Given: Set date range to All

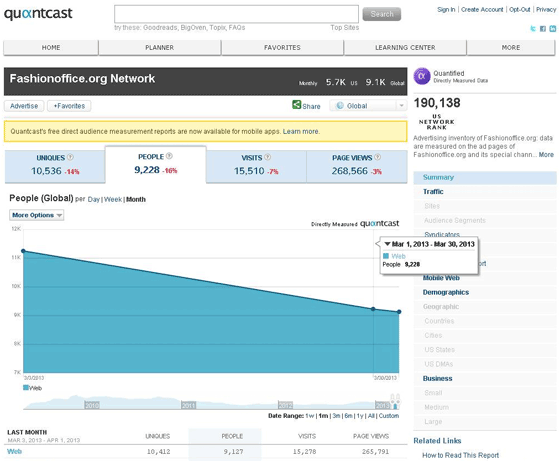Looking at the screenshot, I should [371, 416].
